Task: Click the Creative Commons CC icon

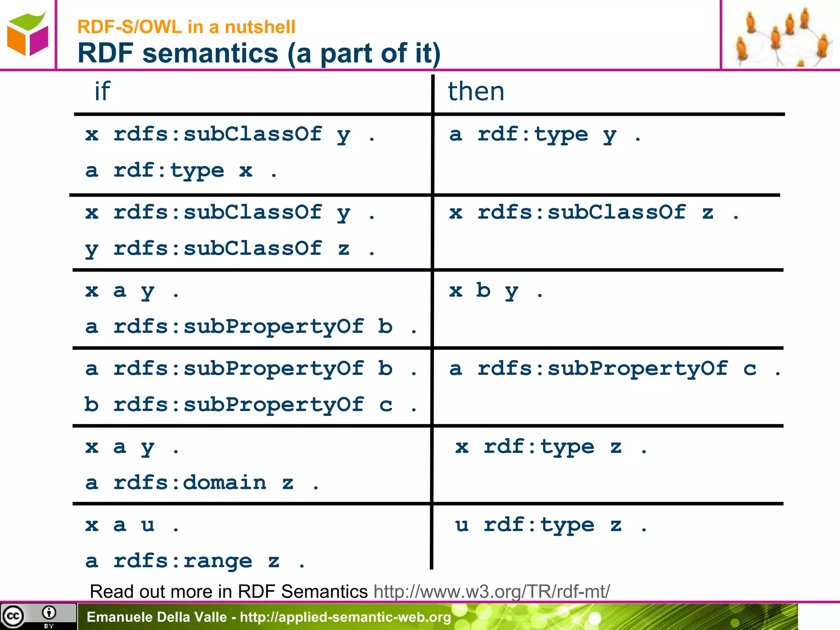Action: 13,616
